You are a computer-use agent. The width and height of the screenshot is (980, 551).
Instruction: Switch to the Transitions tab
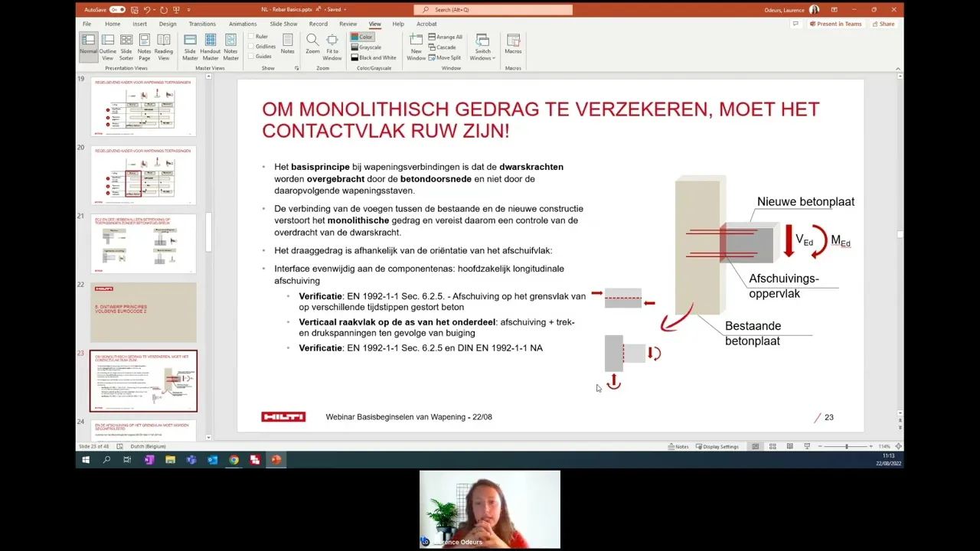[x=202, y=24]
